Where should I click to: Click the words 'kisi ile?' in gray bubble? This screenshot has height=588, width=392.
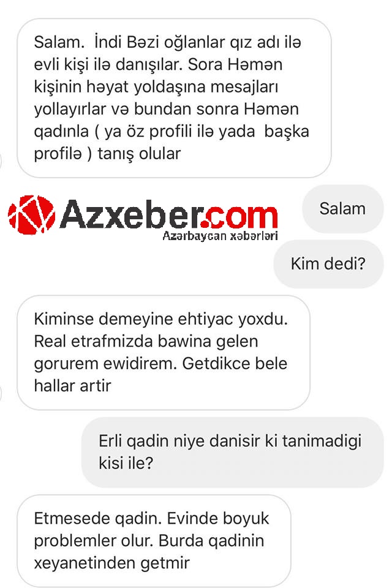(126, 463)
